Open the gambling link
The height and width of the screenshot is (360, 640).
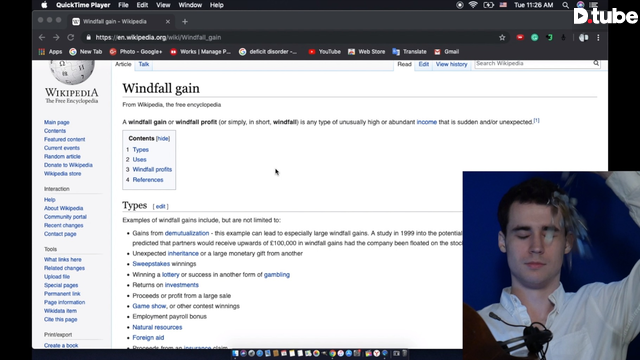pos(277,275)
